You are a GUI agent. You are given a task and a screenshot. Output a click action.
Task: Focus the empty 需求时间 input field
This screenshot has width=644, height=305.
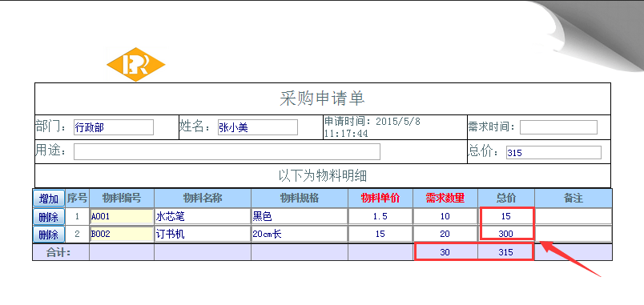point(558,127)
